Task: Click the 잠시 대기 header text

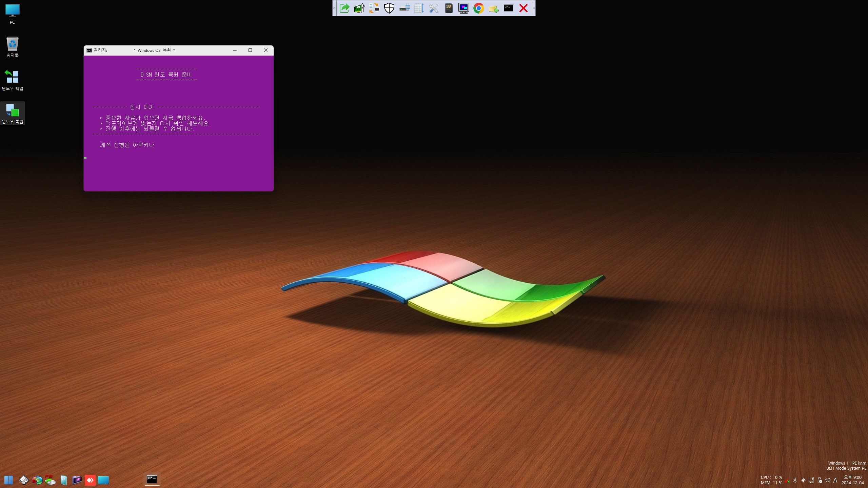Action: tap(142, 107)
